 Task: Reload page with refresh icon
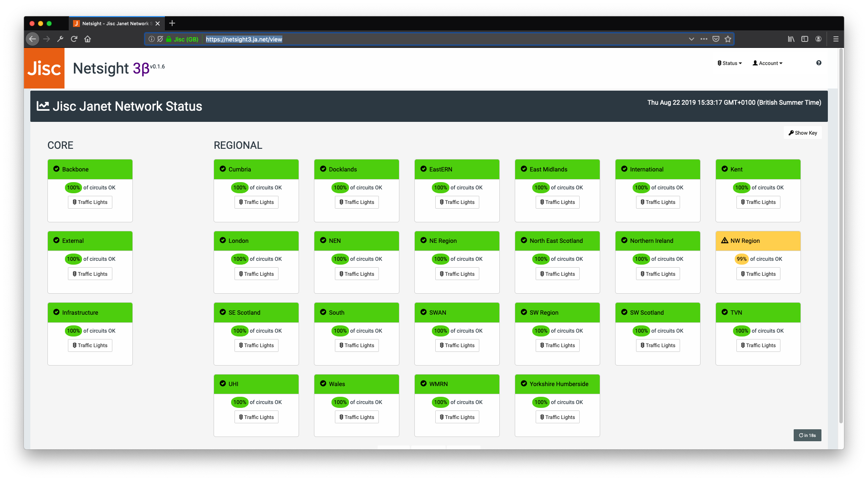click(x=74, y=39)
